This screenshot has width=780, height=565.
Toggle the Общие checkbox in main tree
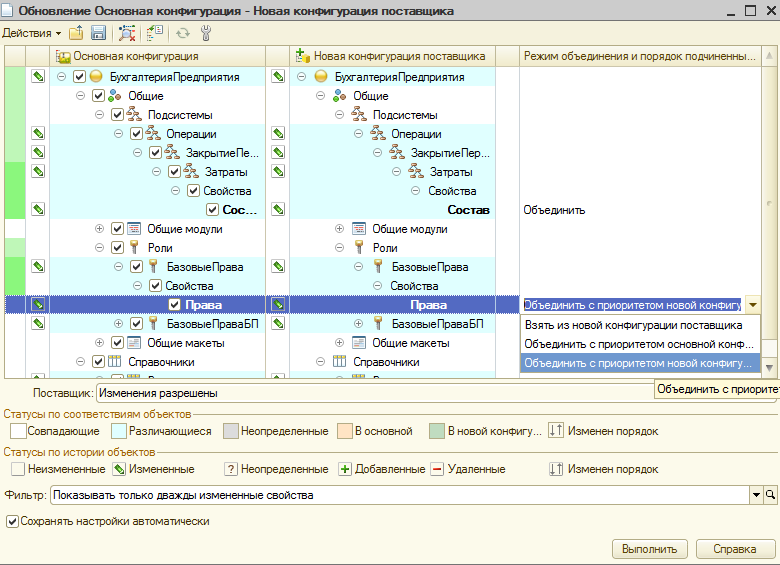pos(98,95)
